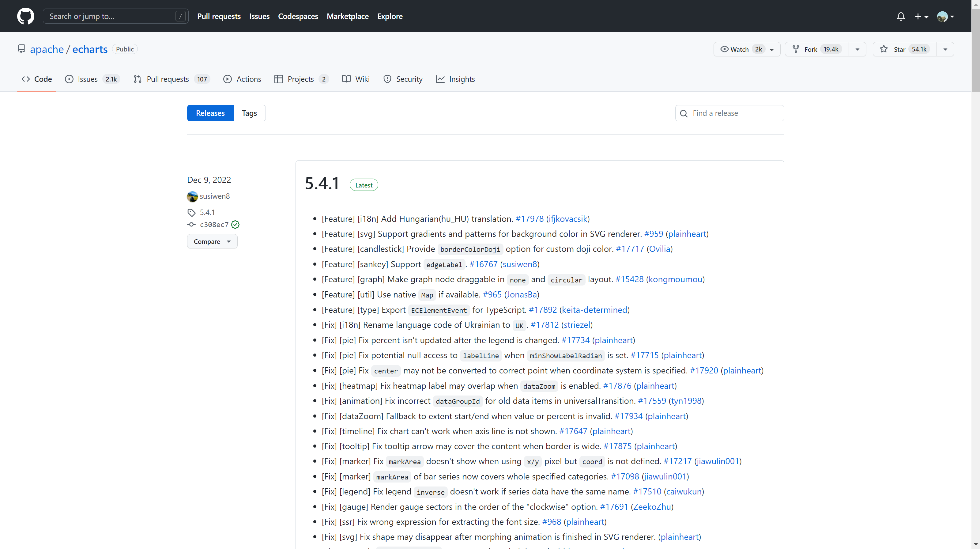Click susiwen8's avatar thumbnail
The width and height of the screenshot is (980, 549).
193,196
